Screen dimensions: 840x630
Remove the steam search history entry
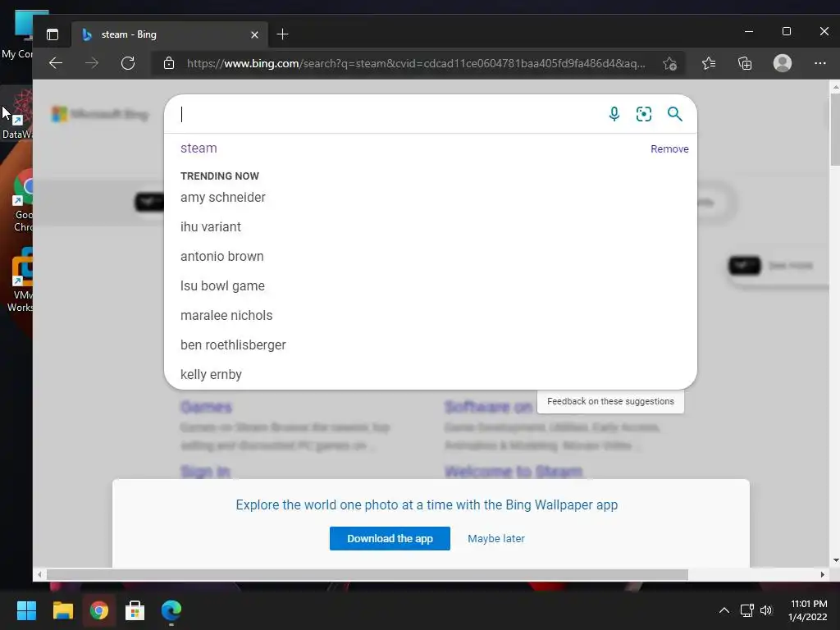tap(669, 149)
